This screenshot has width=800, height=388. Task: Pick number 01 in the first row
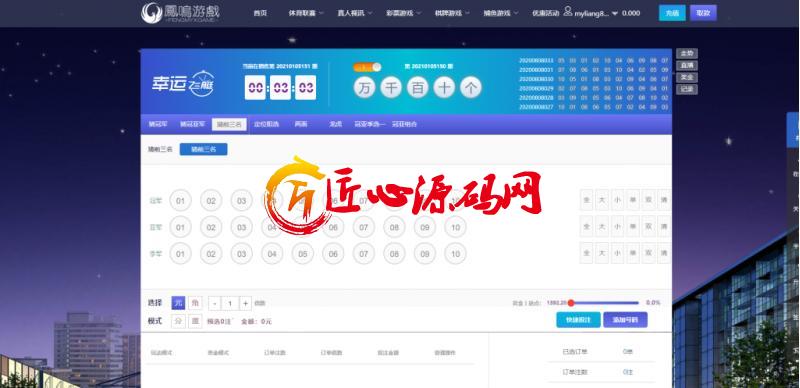pos(180,201)
